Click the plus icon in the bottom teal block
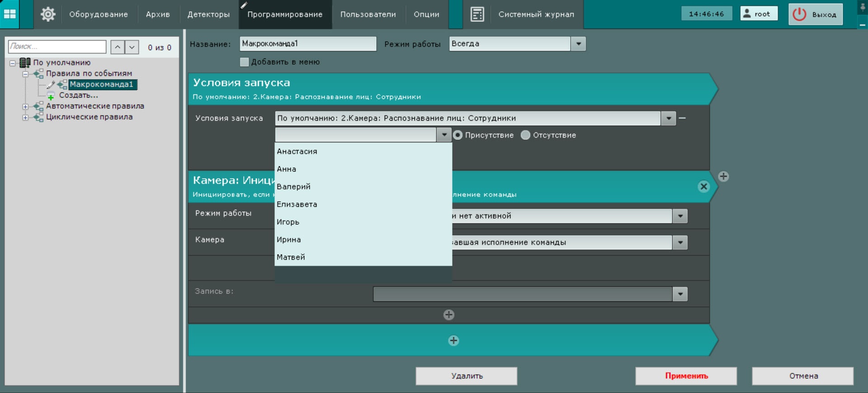 (453, 341)
